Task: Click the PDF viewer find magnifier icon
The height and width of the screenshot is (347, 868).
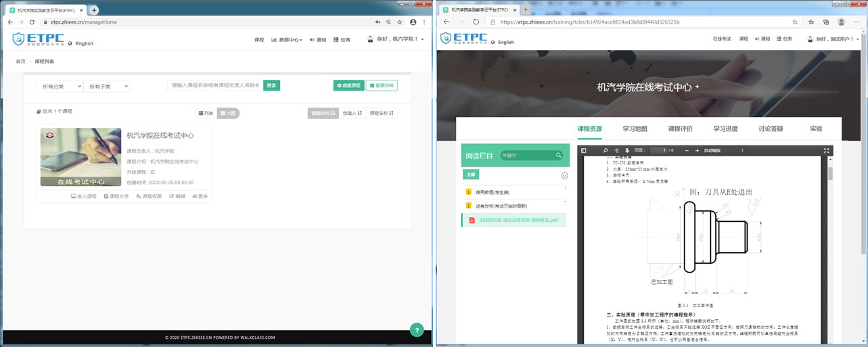Action: tap(606, 150)
